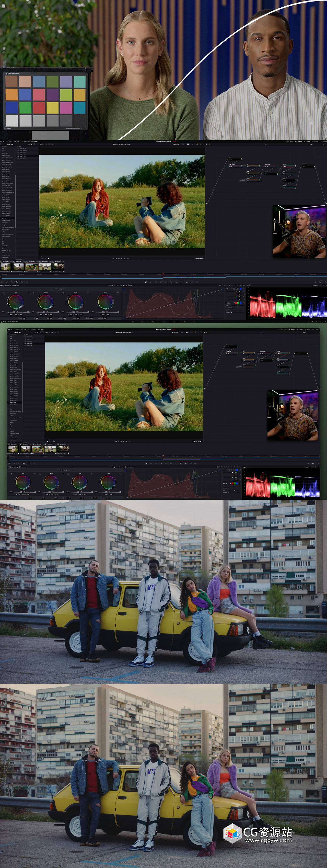Select third clip thumbnail in lower Resolve window
This screenshot has width=327, height=868.
coord(38,449)
